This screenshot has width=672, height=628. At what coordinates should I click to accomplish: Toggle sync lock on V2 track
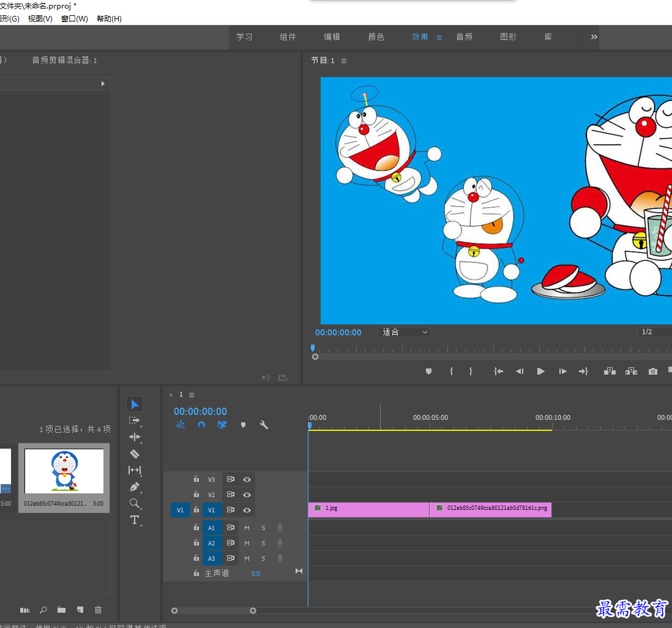(231, 494)
